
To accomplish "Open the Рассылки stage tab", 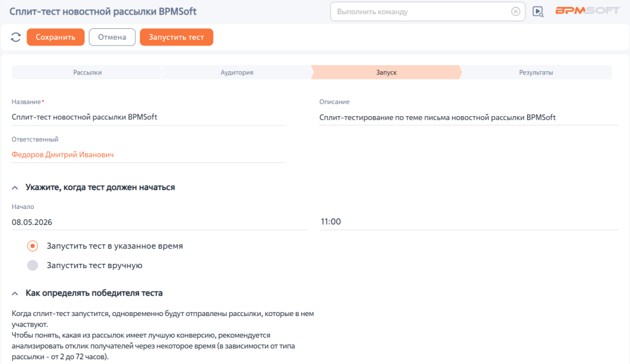I will 87,73.
